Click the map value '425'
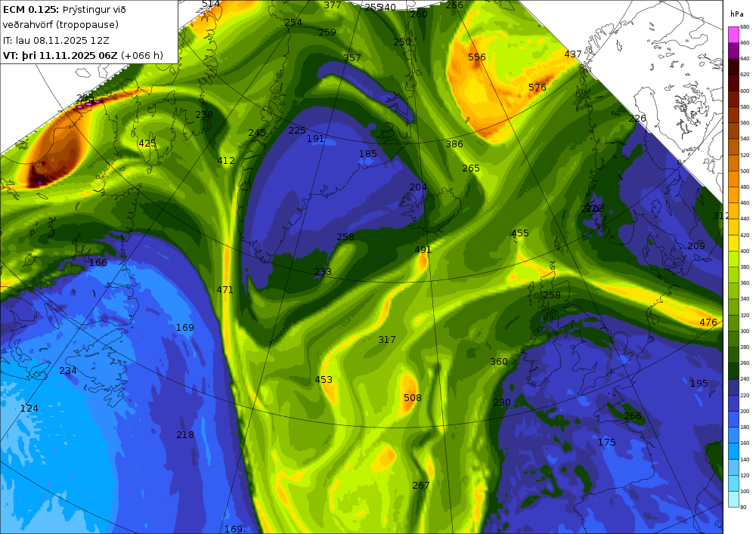Screen dimensions: 756x534 pos(147,144)
